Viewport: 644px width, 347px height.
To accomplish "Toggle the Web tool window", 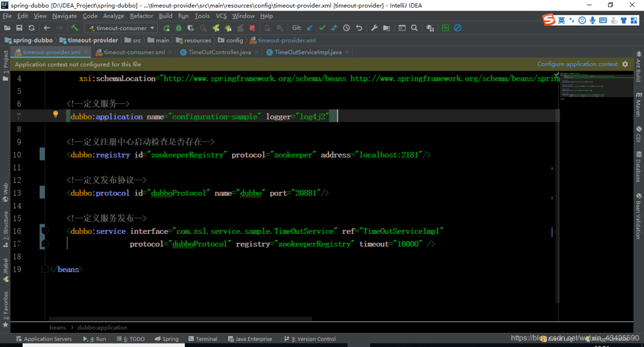I will pyautogui.click(x=6, y=192).
